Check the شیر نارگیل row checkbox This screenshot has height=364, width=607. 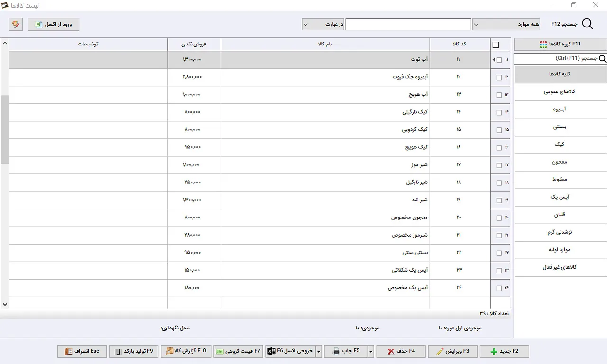[x=499, y=183]
